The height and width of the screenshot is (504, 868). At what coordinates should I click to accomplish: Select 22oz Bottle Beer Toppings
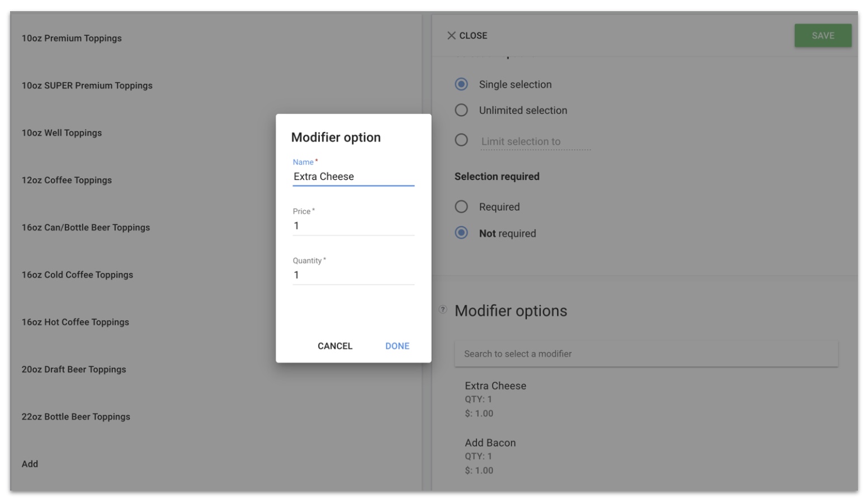[74, 416]
